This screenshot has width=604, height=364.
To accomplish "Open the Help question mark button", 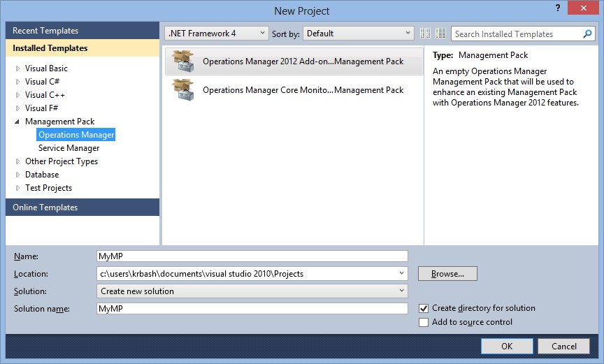I will 558,8.
